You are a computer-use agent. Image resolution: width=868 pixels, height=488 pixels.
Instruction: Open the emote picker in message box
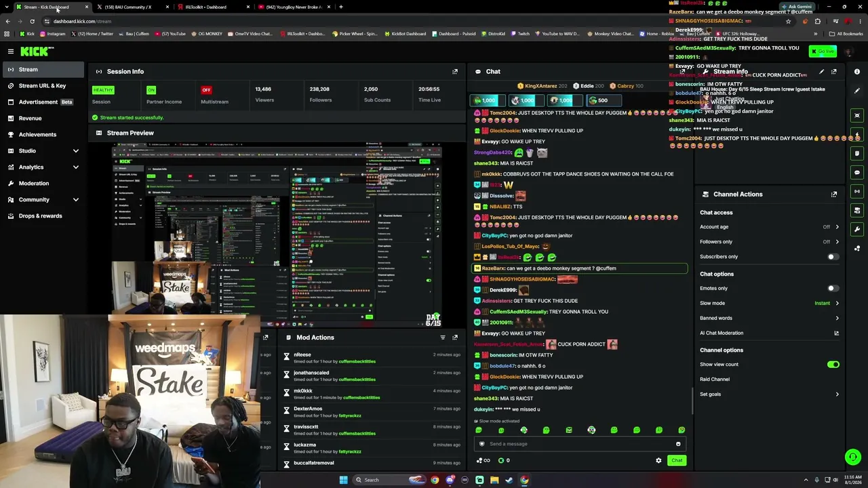[678, 444]
